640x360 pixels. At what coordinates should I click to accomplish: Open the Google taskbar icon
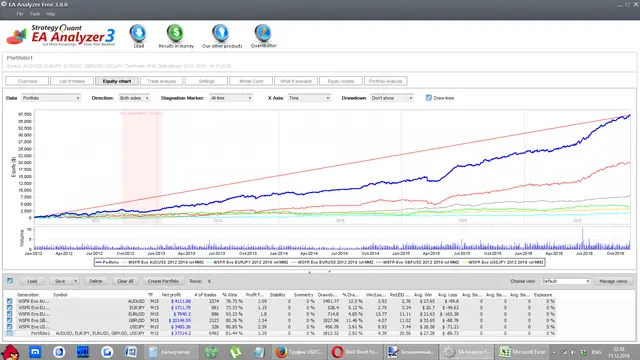tap(107, 352)
